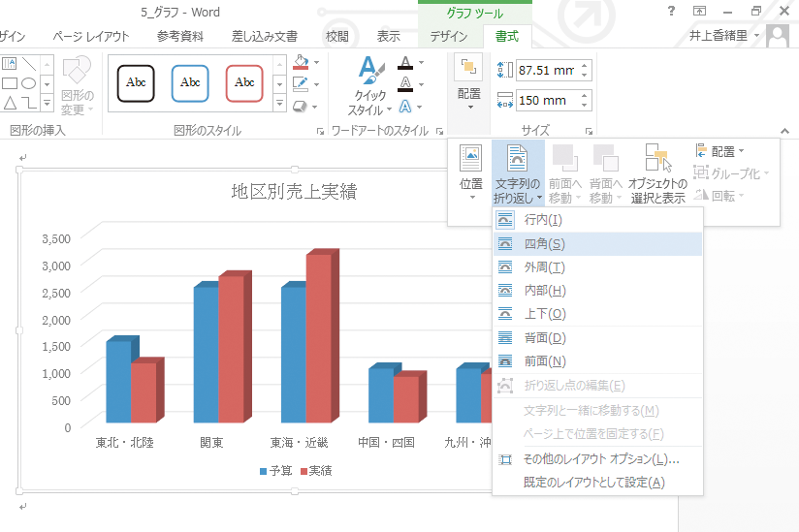Choose 前面(N) in front of text option
Viewport: 799px width, 532px height.
(597, 361)
